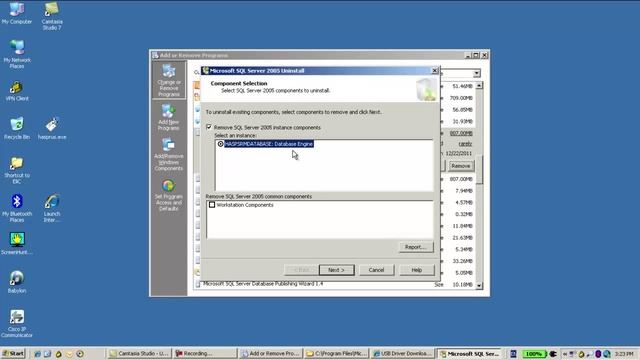640x360 pixels.
Task: Open the Sort by dropdown in Add or Remove Programs
Action: coord(477,73)
